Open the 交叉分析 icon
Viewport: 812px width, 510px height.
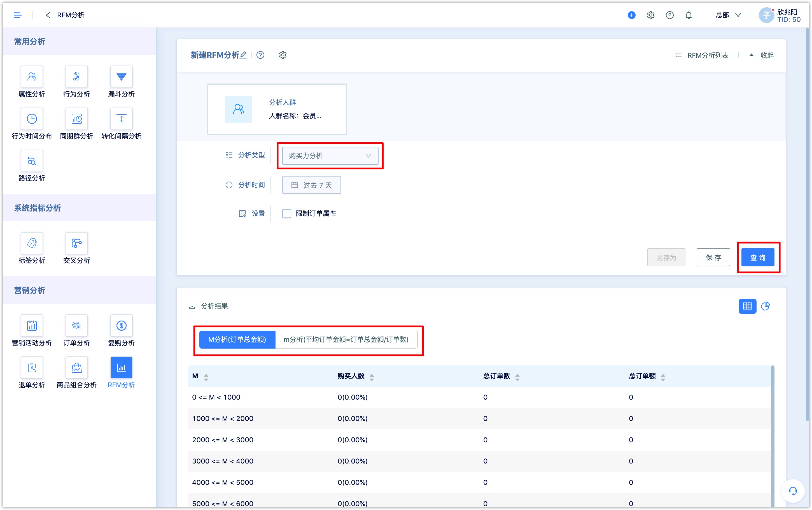click(76, 243)
